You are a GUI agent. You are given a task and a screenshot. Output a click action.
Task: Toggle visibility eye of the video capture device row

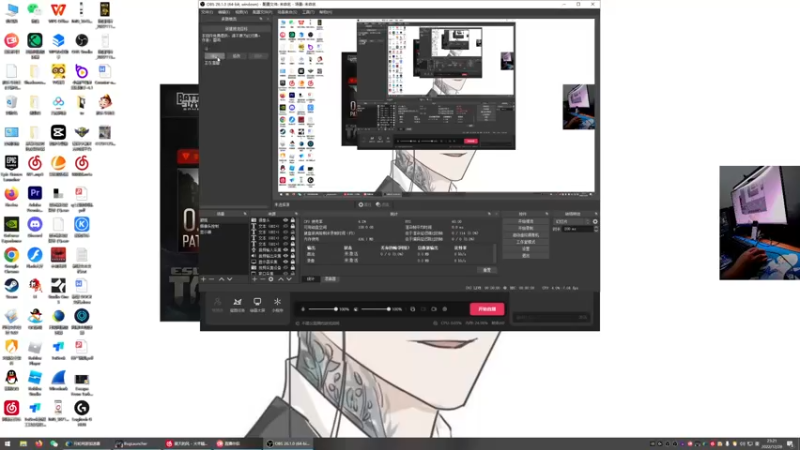285,267
